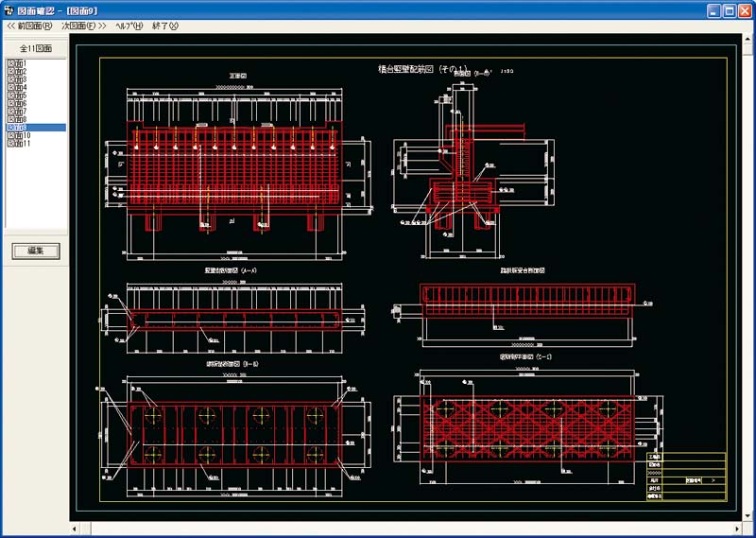Click the 終了(X) exit menu item
756x538 pixels.
tap(164, 26)
